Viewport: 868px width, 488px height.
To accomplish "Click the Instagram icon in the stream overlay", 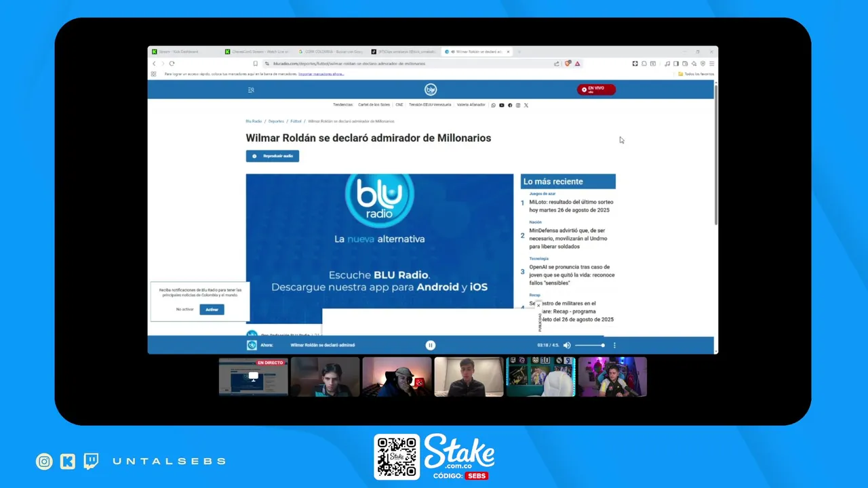I will (x=44, y=462).
